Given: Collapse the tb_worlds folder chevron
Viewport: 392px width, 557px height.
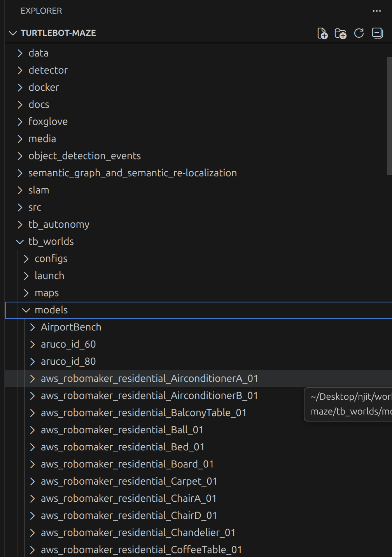Looking at the screenshot, I should click(x=20, y=242).
